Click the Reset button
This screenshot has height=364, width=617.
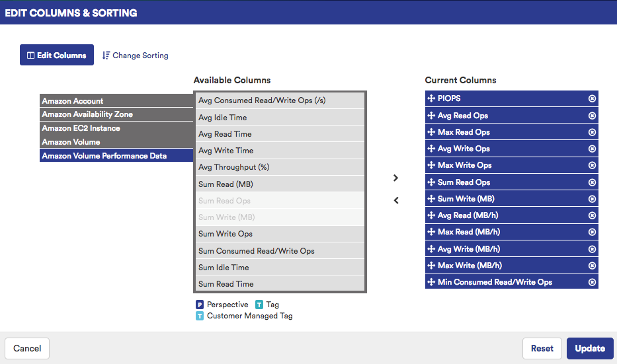point(542,348)
